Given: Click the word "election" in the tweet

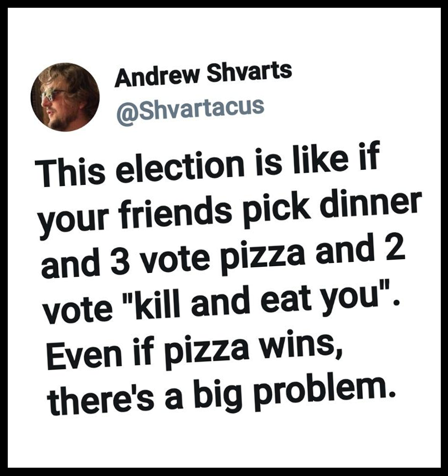Looking at the screenshot, I should 181,167.
